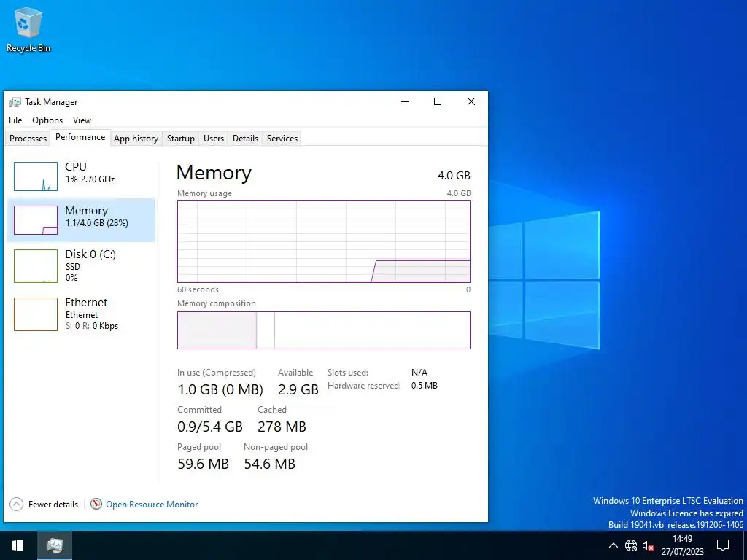Select the Ethernet mini graph thumbnail
Screen dimensions: 747x560
[36, 314]
